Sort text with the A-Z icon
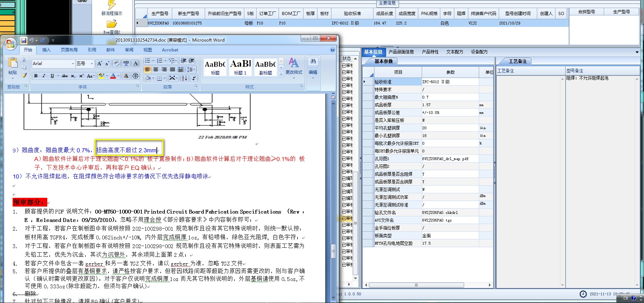 [184, 78]
